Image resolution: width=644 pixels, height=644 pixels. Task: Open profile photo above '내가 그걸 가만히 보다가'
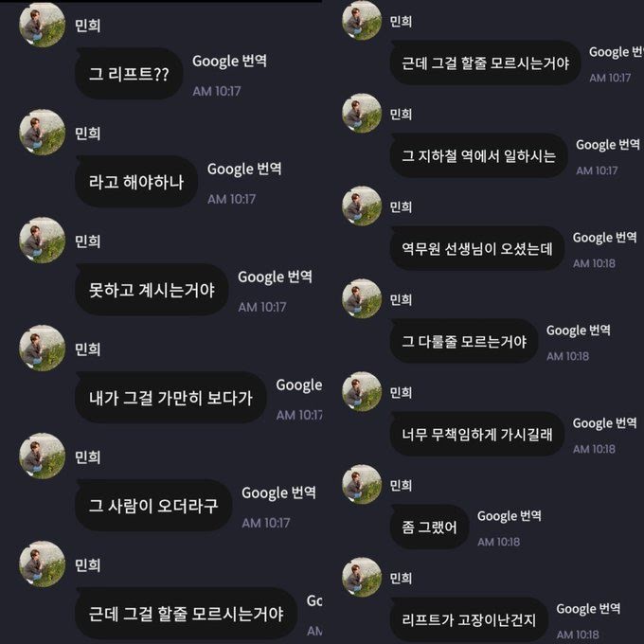pyautogui.click(x=43, y=349)
